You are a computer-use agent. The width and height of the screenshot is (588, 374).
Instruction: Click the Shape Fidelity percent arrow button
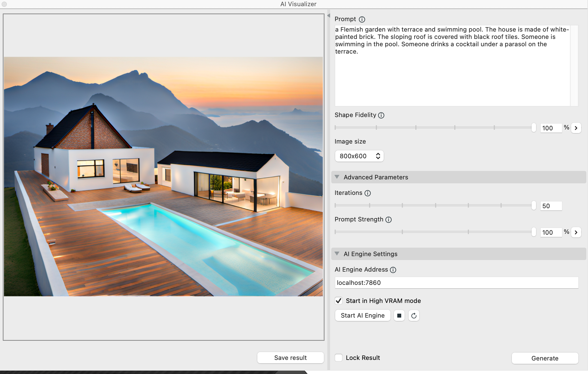tap(576, 128)
